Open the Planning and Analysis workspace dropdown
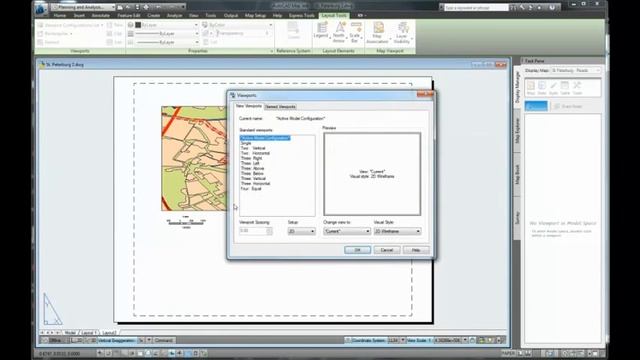Image resolution: width=640 pixels, height=360 pixels. click(x=83, y=7)
